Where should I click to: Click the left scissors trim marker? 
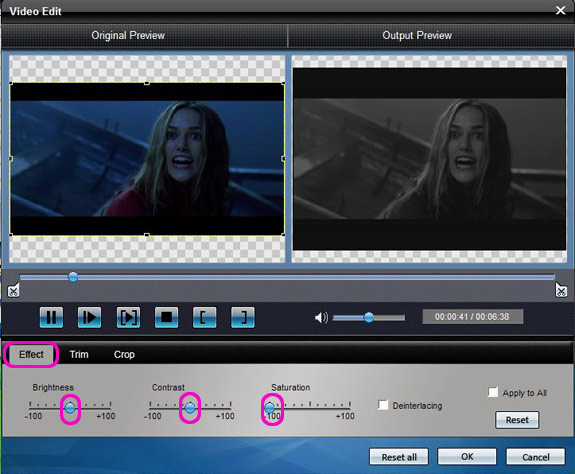tap(13, 290)
